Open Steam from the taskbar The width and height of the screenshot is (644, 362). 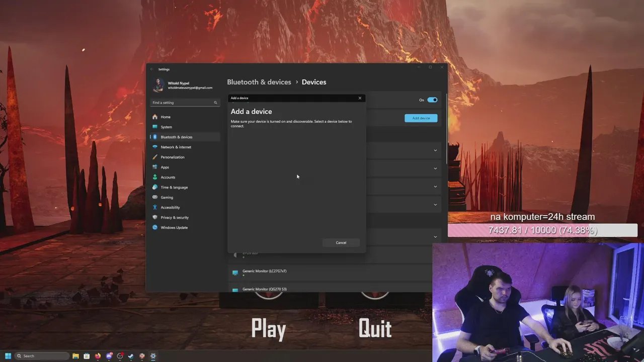point(131,356)
